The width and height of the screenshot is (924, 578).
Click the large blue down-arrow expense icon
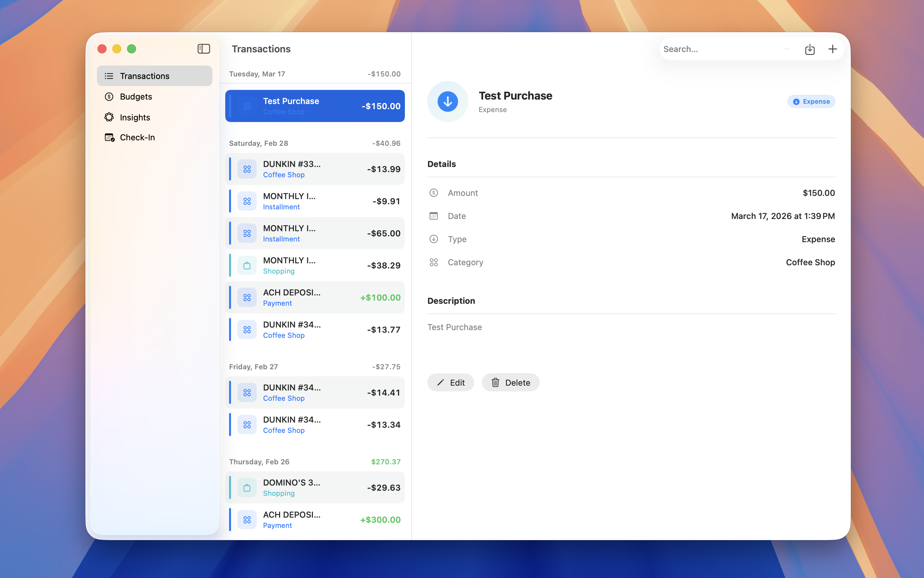point(448,101)
